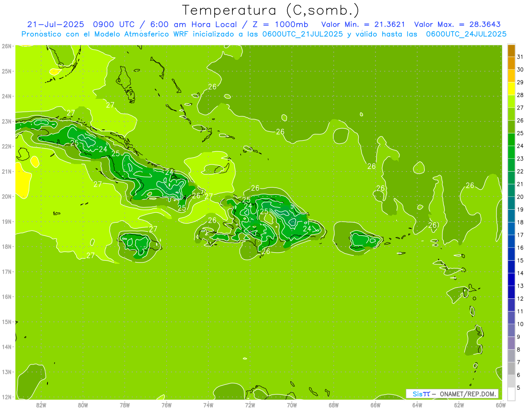Click the colorbar scale label "30"
The height and width of the screenshot is (411, 532).
(520, 70)
